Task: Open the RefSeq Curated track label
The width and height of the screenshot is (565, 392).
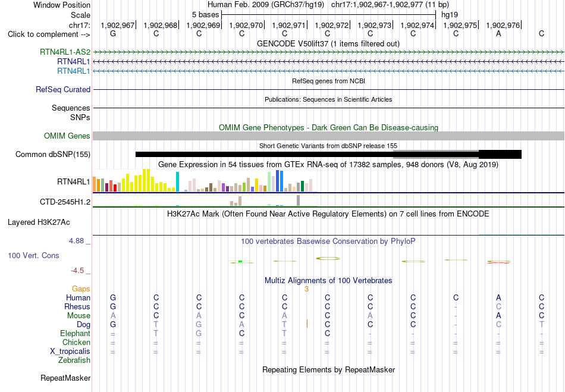Action: [x=63, y=89]
